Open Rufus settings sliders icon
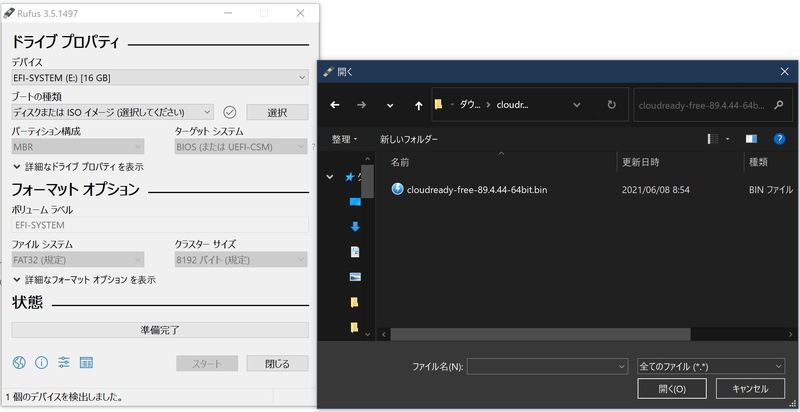Image resolution: width=800 pixels, height=412 pixels. pos(64,363)
